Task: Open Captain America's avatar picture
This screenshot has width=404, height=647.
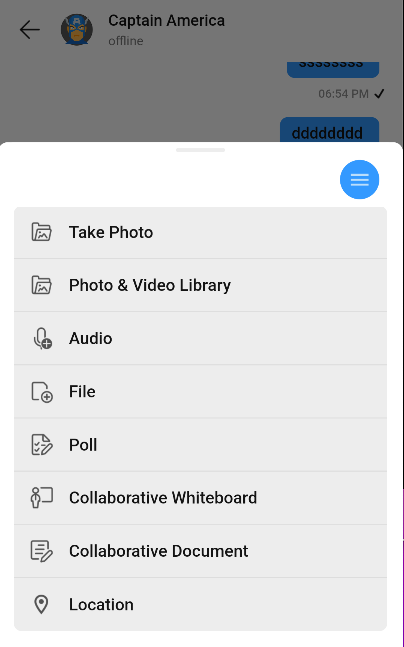Action: point(77,30)
